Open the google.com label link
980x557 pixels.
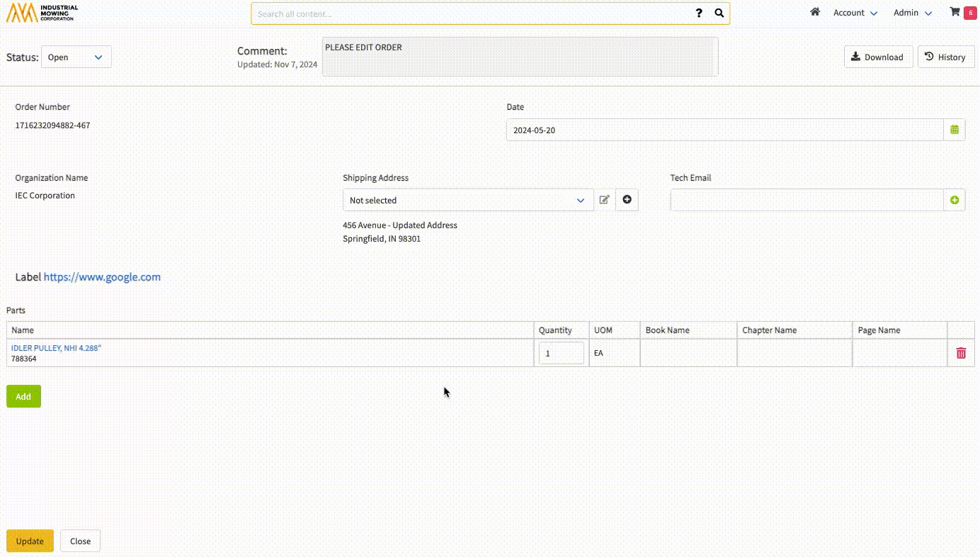(x=102, y=277)
